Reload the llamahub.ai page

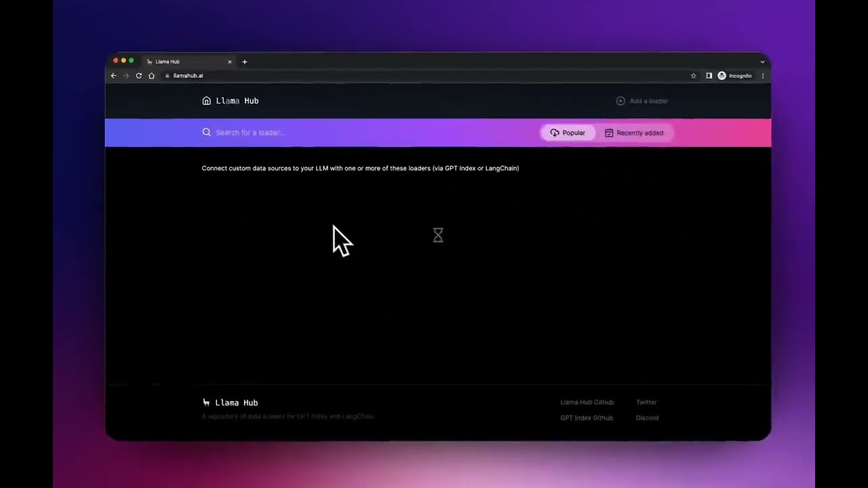pos(139,76)
